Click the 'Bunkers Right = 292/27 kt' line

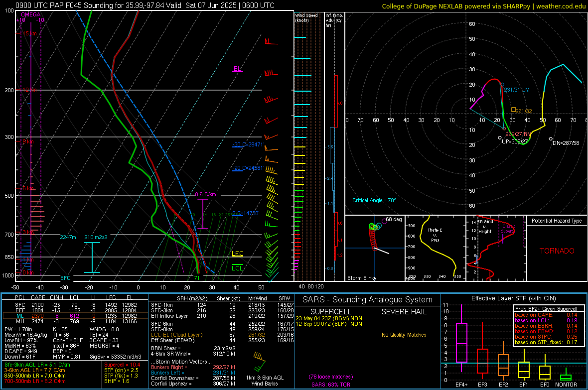point(193,368)
